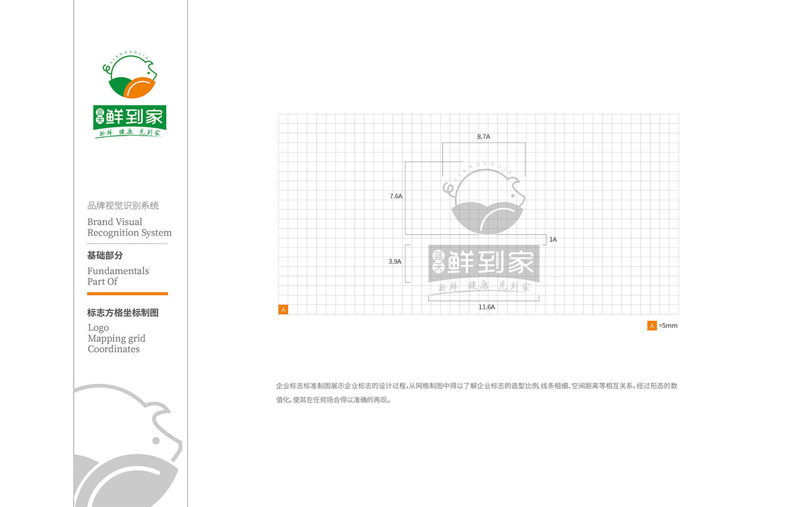Click the gray pig emblem on the grid
This screenshot has height=507, width=812.
(x=484, y=199)
